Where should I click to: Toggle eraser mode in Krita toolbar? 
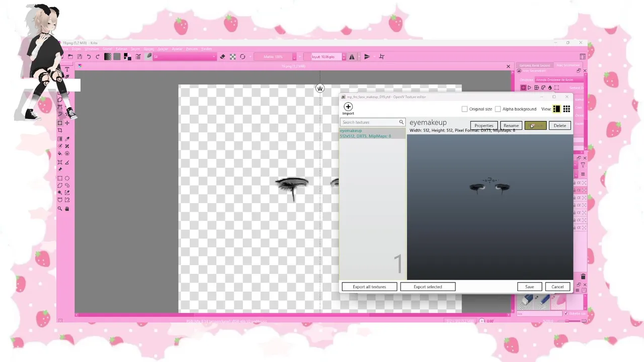(222, 56)
